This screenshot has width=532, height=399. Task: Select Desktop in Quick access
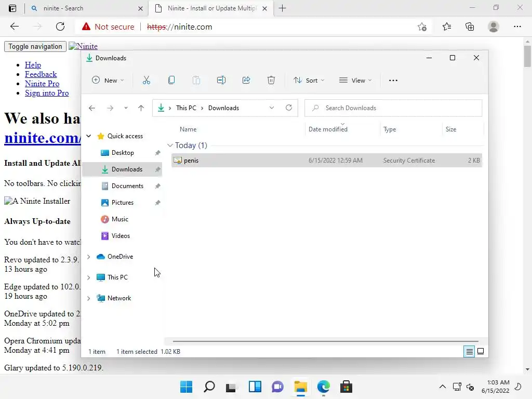coord(122,153)
